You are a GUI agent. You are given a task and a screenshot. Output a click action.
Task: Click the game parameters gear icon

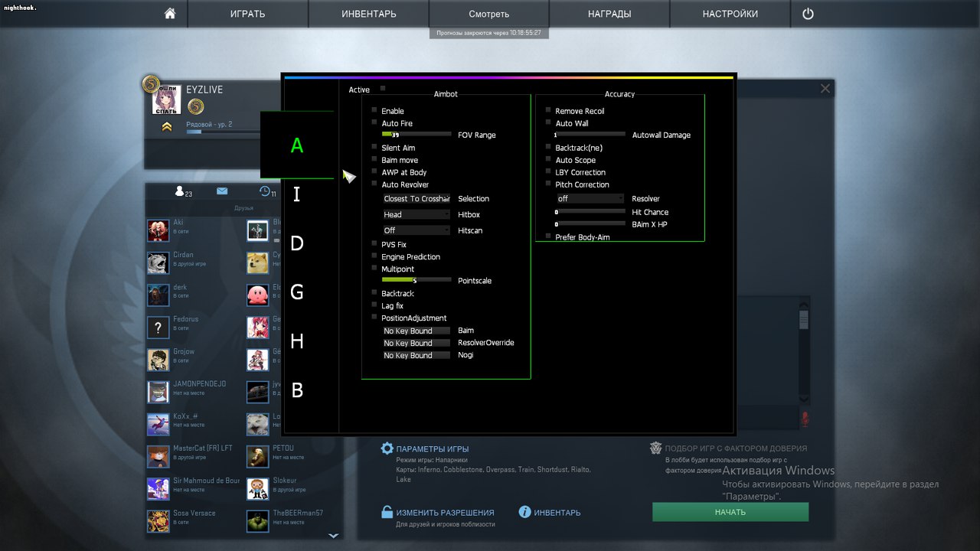point(387,448)
